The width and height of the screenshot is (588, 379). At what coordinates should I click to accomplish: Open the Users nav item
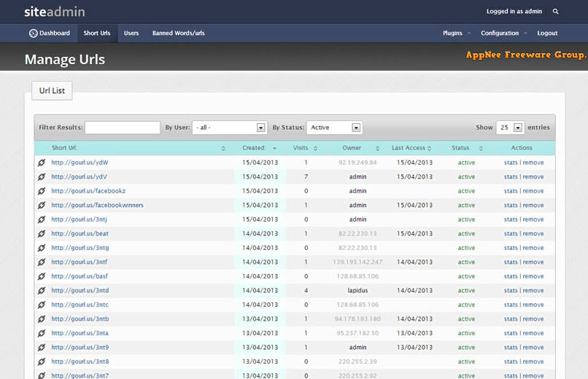click(x=131, y=34)
